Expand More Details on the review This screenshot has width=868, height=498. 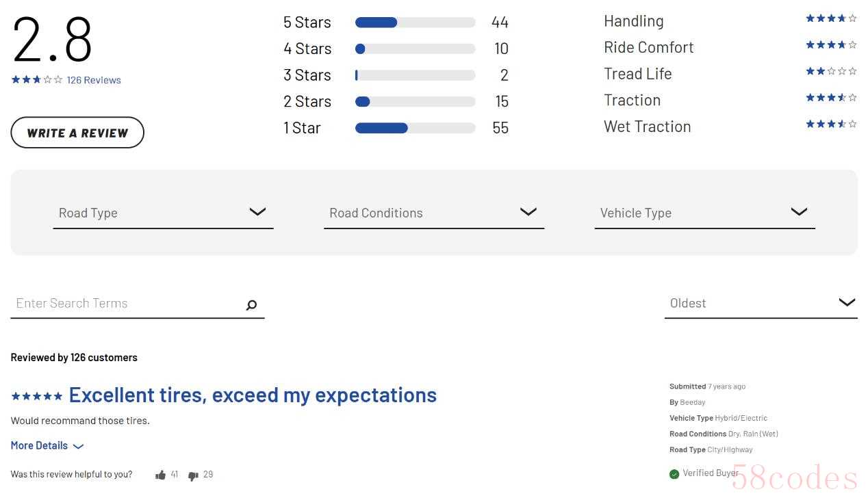pyautogui.click(x=47, y=445)
